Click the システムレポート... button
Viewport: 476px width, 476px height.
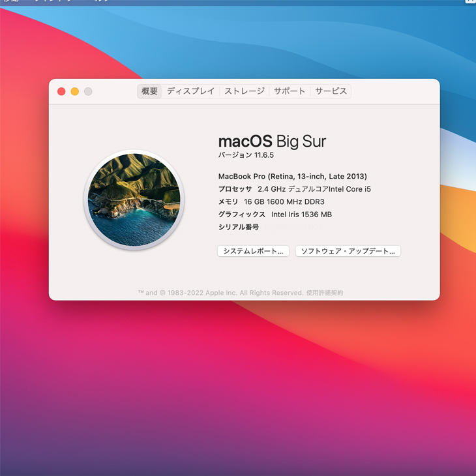(253, 251)
